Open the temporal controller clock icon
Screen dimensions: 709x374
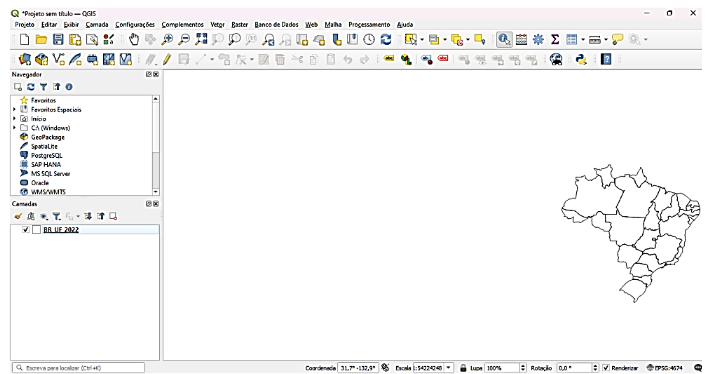click(369, 40)
